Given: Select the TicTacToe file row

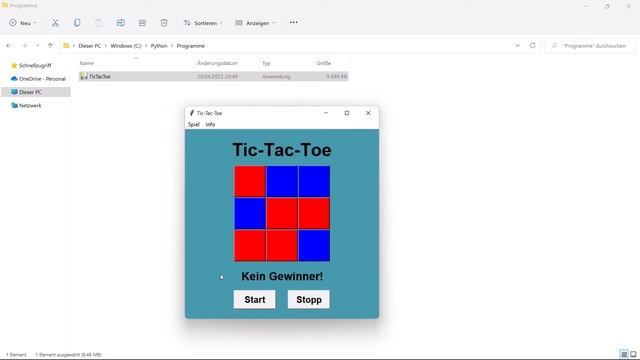Looking at the screenshot, I should click(213, 76).
